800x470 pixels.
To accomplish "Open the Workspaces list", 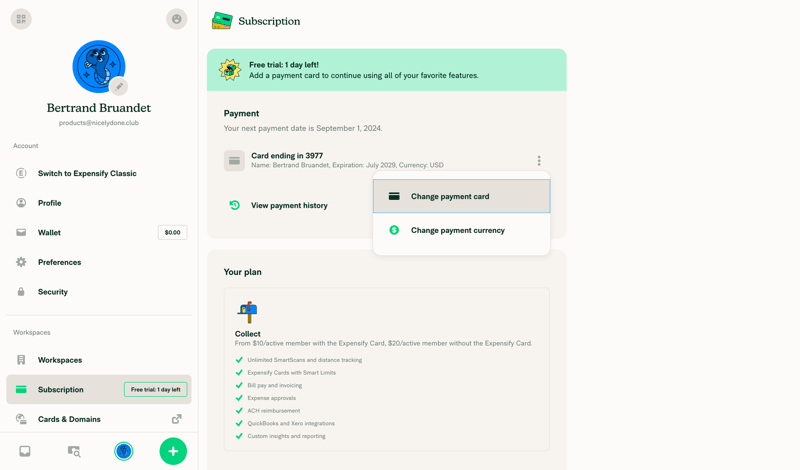I will (x=99, y=360).
